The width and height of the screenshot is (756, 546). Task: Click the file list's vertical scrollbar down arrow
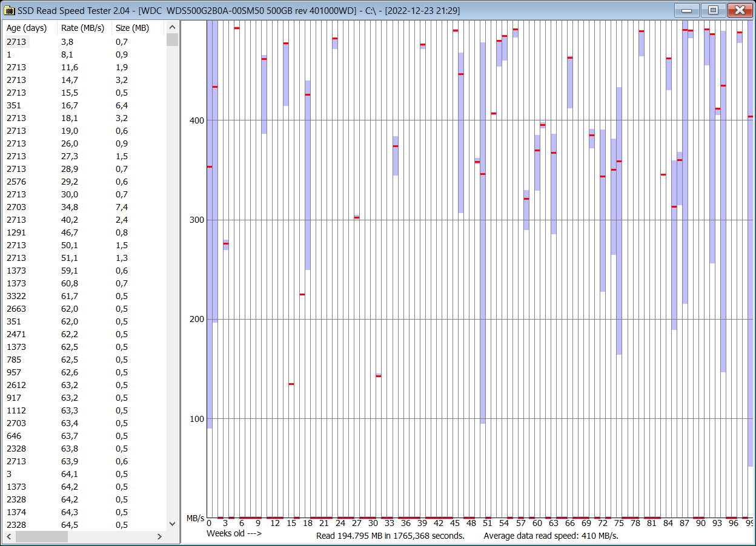tap(172, 524)
